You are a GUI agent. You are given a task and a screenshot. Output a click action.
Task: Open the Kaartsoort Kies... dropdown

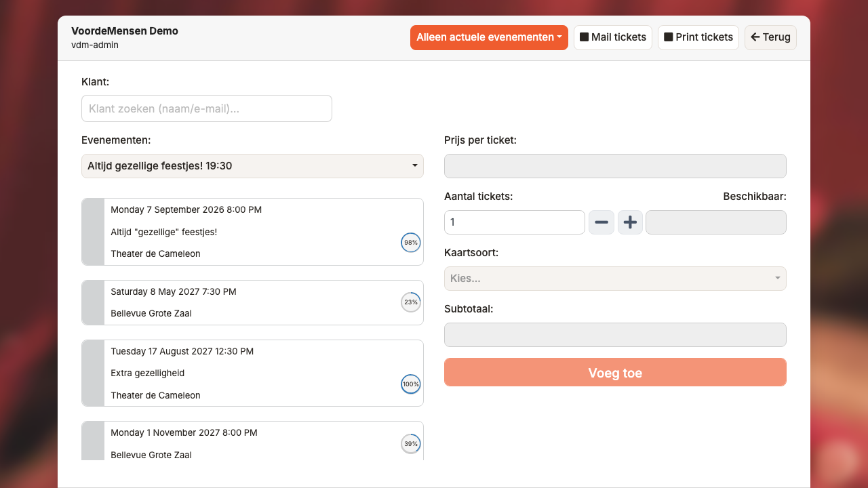click(615, 279)
